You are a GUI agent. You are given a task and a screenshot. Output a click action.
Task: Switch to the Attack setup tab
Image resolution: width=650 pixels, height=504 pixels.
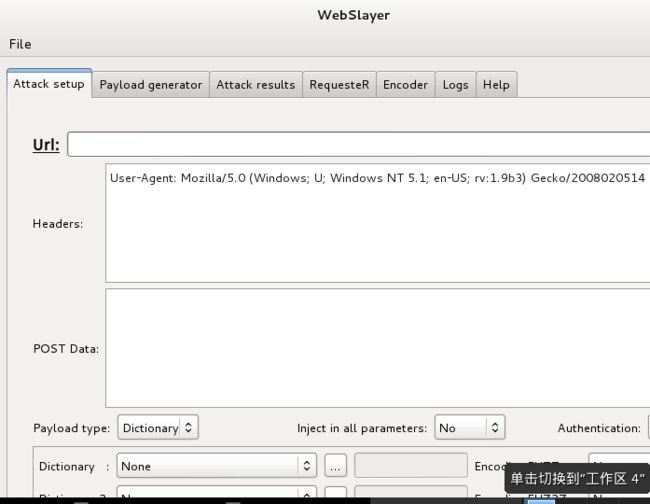click(x=49, y=84)
